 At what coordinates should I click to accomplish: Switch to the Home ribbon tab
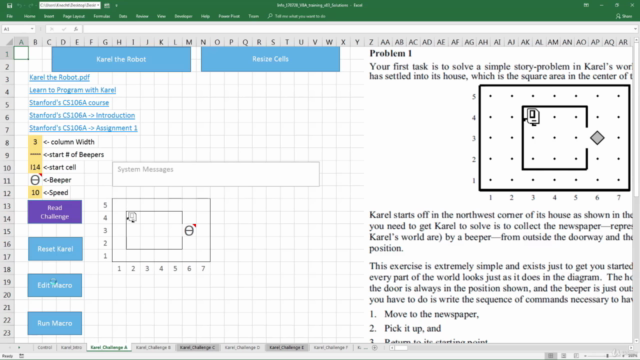[29, 16]
